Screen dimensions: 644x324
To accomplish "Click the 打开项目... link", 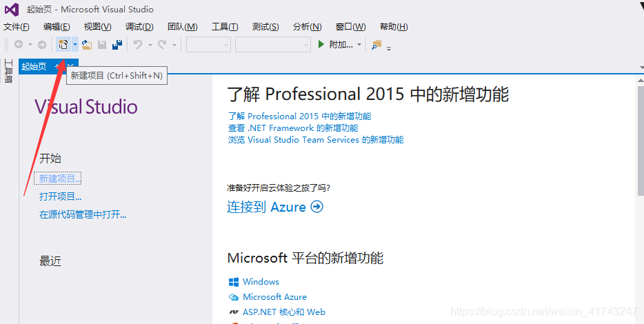I will click(x=61, y=196).
